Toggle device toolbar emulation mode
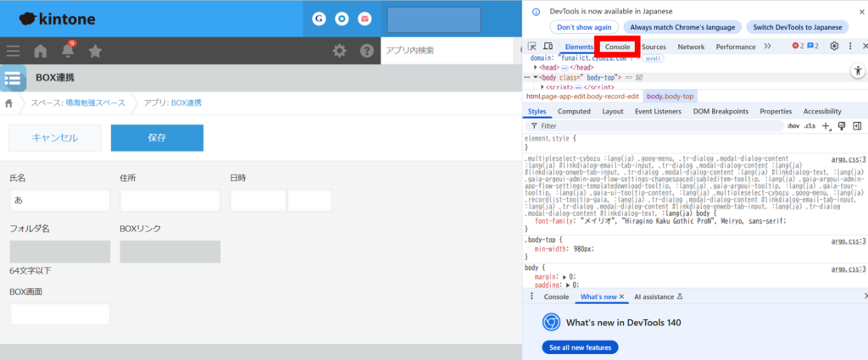This screenshot has width=868, height=360. pos(548,47)
